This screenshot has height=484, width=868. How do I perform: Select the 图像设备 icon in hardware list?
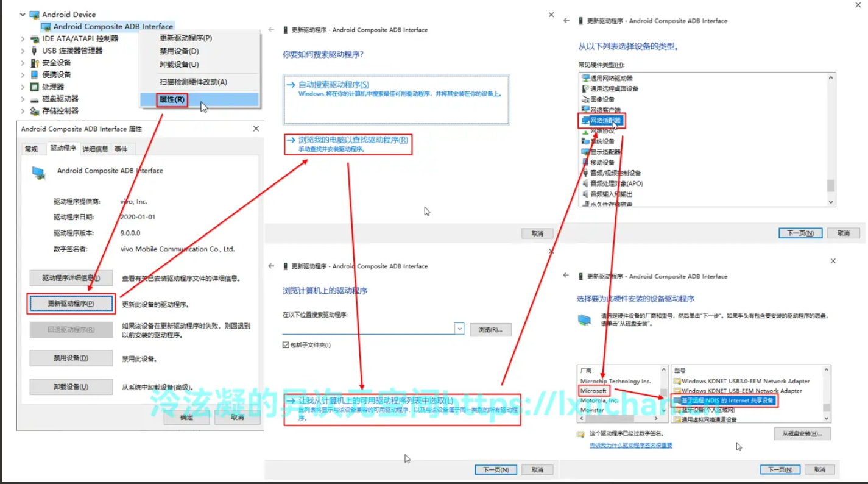pyautogui.click(x=585, y=99)
